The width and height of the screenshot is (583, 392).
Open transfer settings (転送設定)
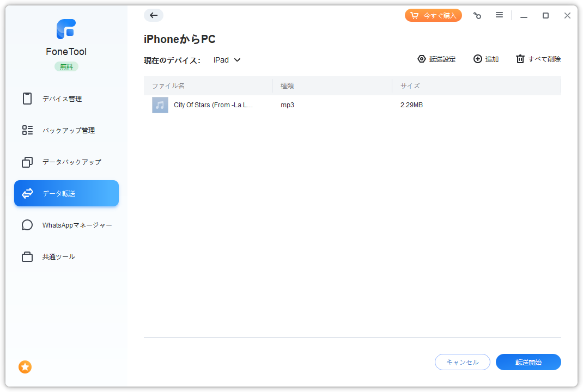436,59
